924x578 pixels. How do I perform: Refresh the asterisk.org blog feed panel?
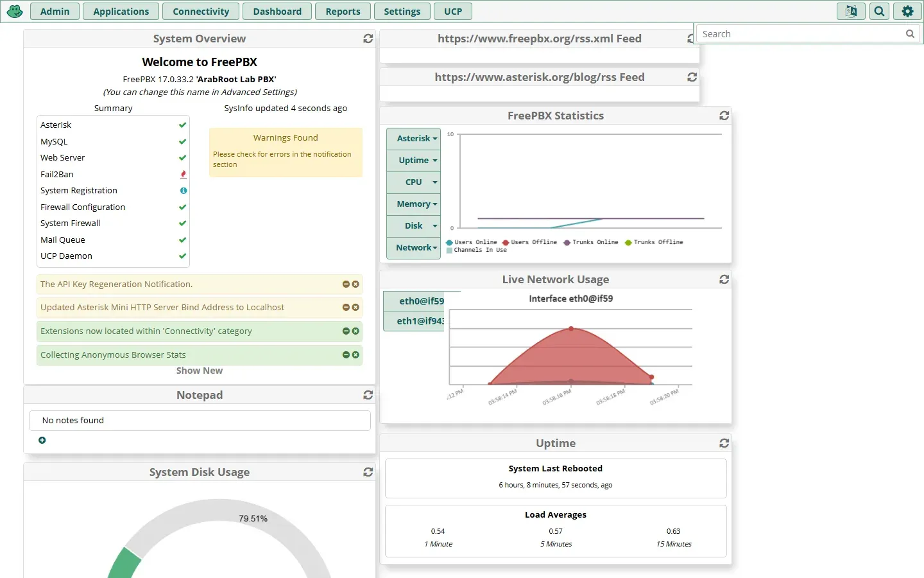pos(692,77)
